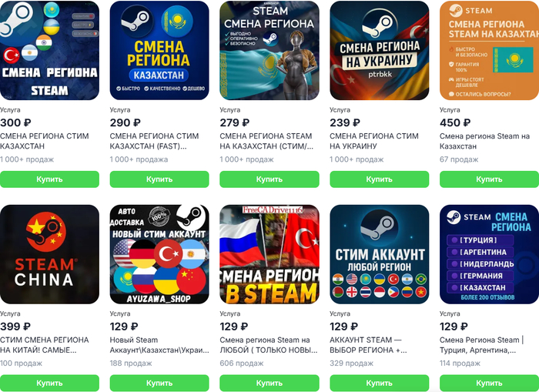539x392 pixels.
Task: Open the 300 ₽ Steam region change thumbnail
Action: click(x=49, y=50)
